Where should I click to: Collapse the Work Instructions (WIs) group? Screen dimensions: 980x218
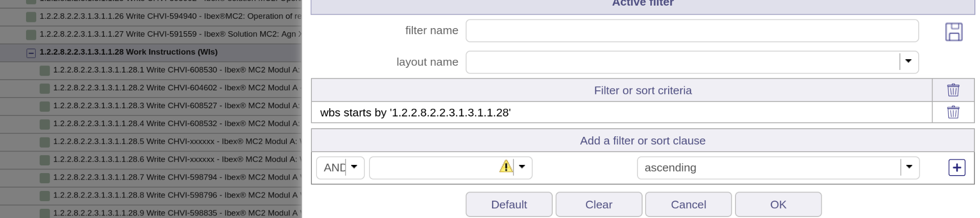coord(31,53)
